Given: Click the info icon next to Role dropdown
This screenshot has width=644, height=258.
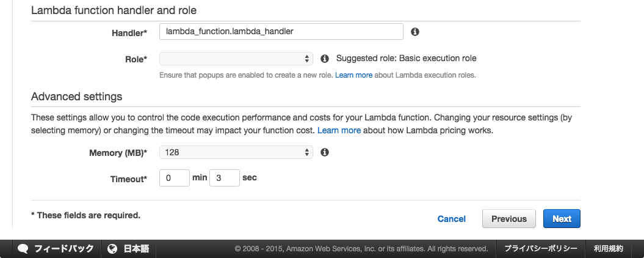Looking at the screenshot, I should tap(325, 59).
